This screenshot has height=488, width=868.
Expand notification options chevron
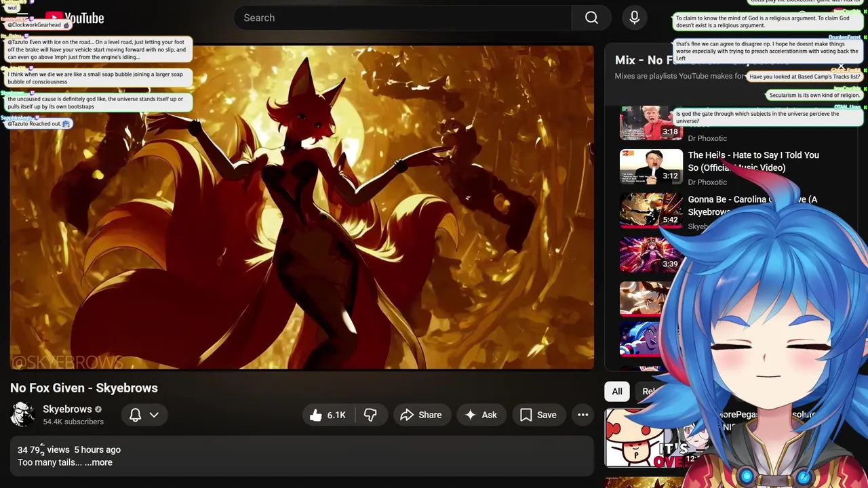[154, 415]
